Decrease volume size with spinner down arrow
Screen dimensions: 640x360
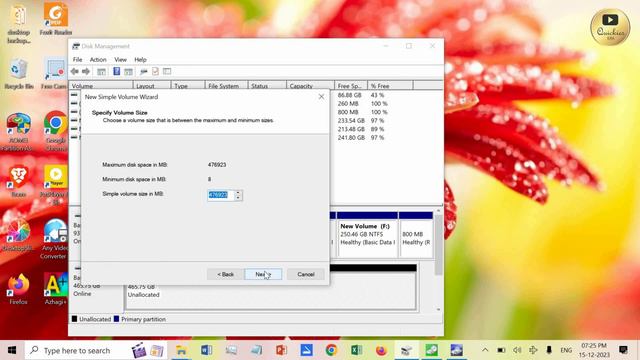click(x=238, y=198)
